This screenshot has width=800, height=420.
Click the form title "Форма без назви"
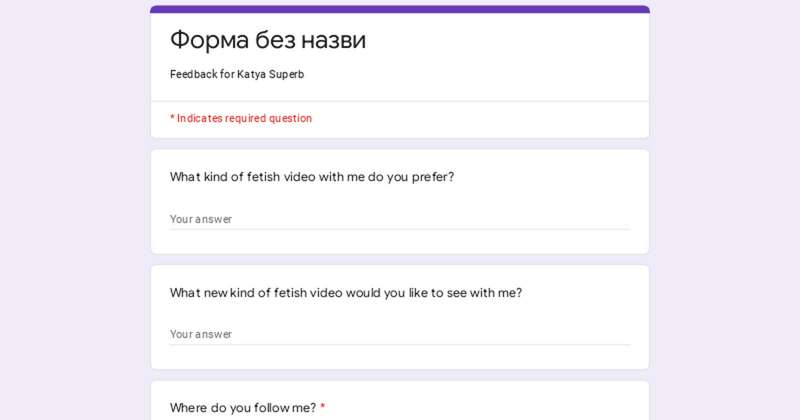click(268, 40)
